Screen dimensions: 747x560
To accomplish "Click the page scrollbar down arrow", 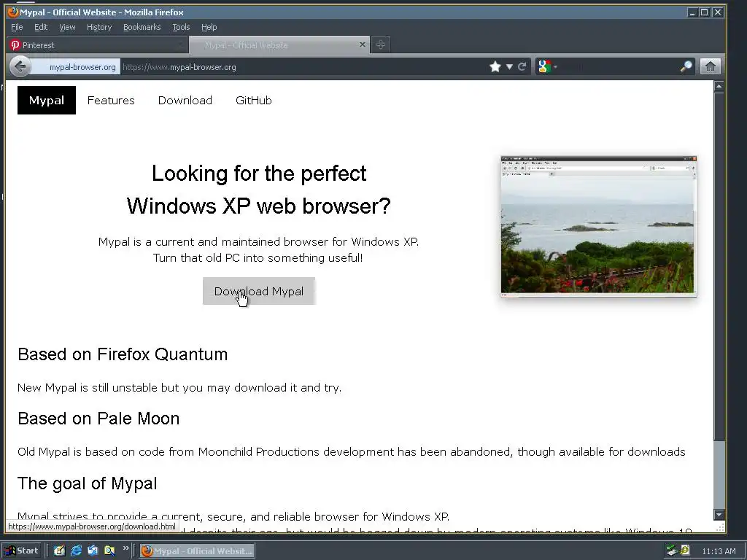I will click(x=719, y=515).
